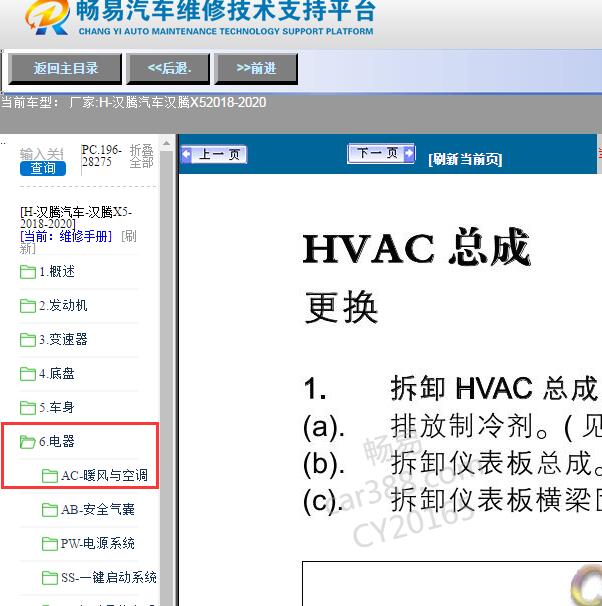Click right arrow icon on 下一页
Viewport: 602px width, 606px height.
pyautogui.click(x=408, y=153)
